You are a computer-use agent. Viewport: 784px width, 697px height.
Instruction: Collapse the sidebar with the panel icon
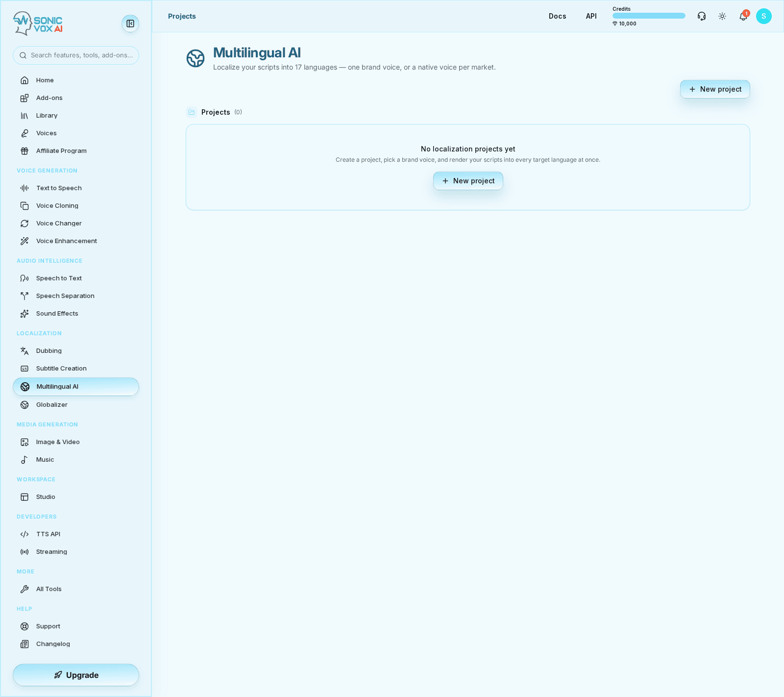[130, 24]
